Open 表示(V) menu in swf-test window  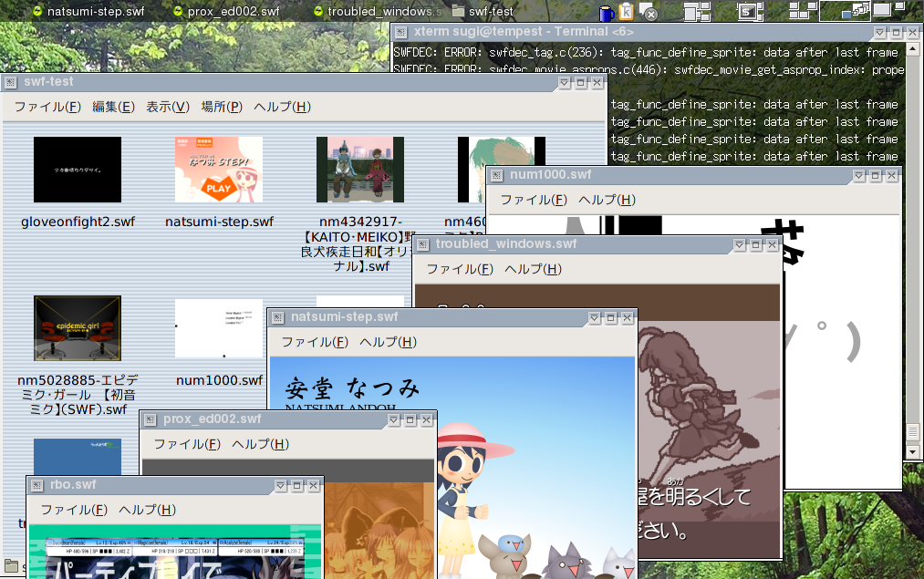click(x=168, y=107)
